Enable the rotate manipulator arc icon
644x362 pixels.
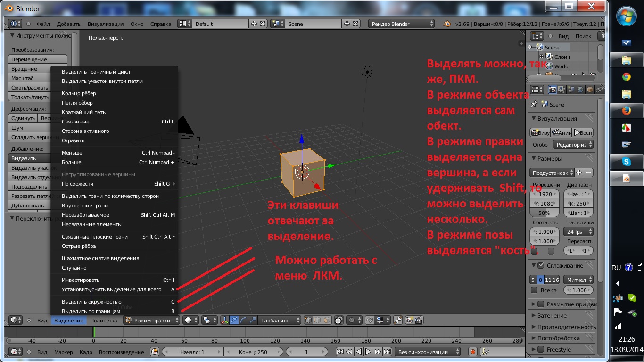(243, 320)
